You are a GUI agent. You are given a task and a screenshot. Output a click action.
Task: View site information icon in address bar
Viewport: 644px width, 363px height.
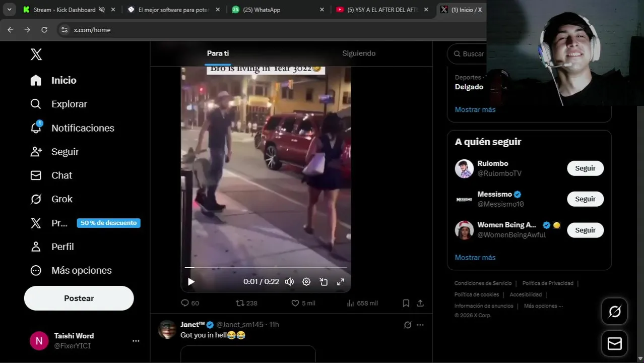(65, 30)
